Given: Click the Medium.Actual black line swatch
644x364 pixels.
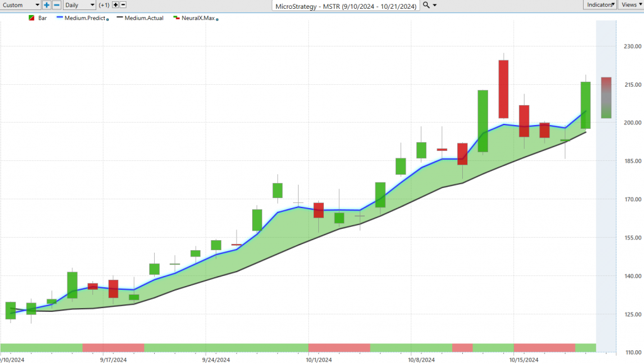Looking at the screenshot, I should point(120,18).
